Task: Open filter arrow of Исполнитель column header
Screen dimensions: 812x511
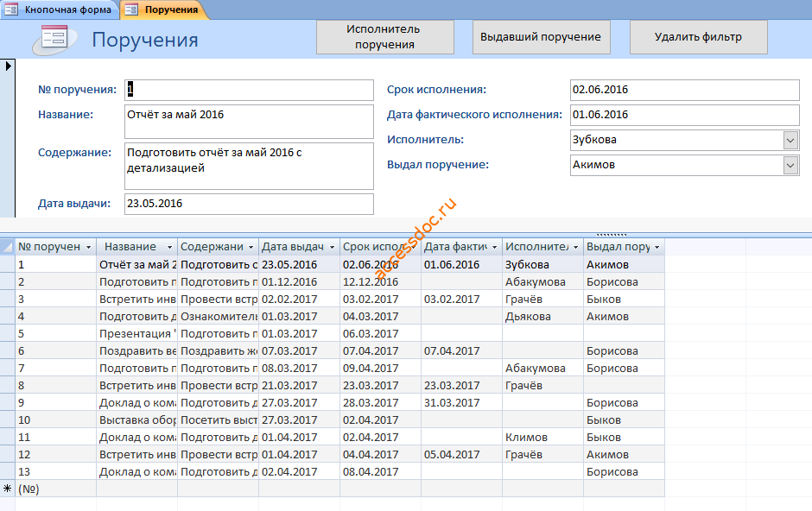Action: (575, 247)
